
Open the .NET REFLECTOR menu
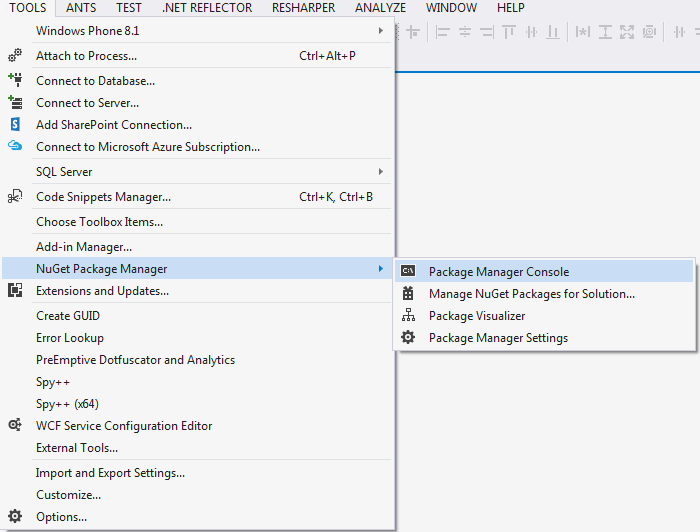[x=207, y=8]
